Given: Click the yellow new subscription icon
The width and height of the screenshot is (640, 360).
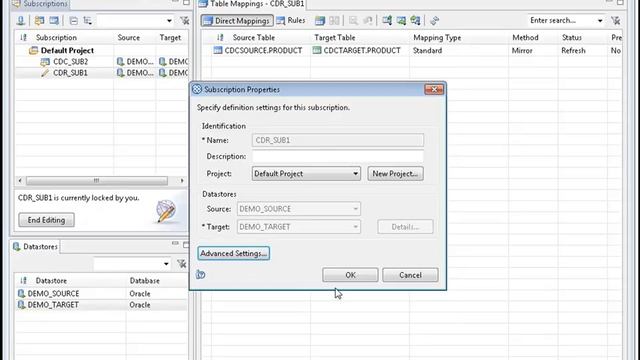Looking at the screenshot, I should click(x=39, y=20).
